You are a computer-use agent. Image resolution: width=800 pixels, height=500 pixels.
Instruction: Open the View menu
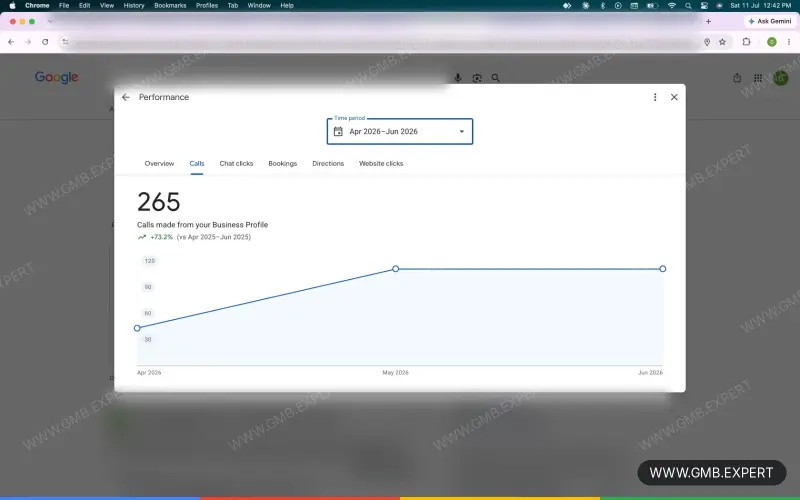point(107,6)
